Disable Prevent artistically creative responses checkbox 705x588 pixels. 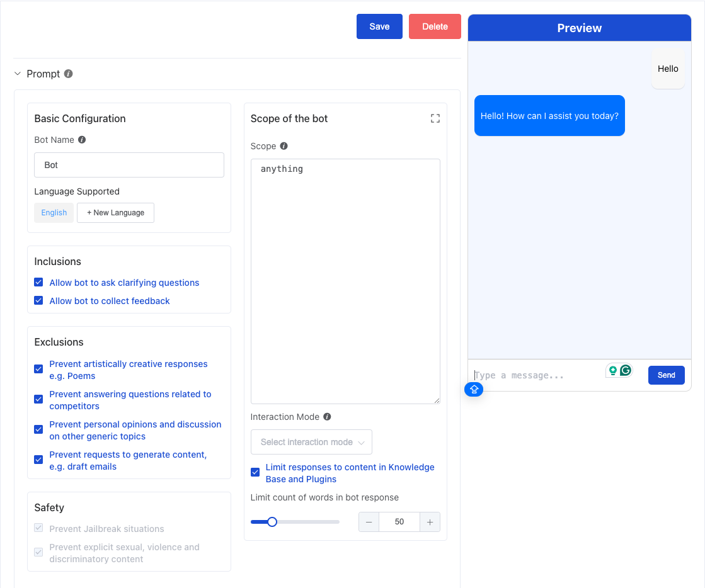coord(38,370)
